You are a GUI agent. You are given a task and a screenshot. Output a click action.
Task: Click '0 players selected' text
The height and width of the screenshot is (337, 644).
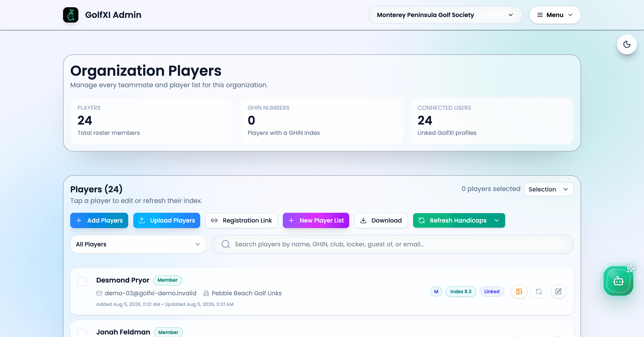pyautogui.click(x=491, y=189)
